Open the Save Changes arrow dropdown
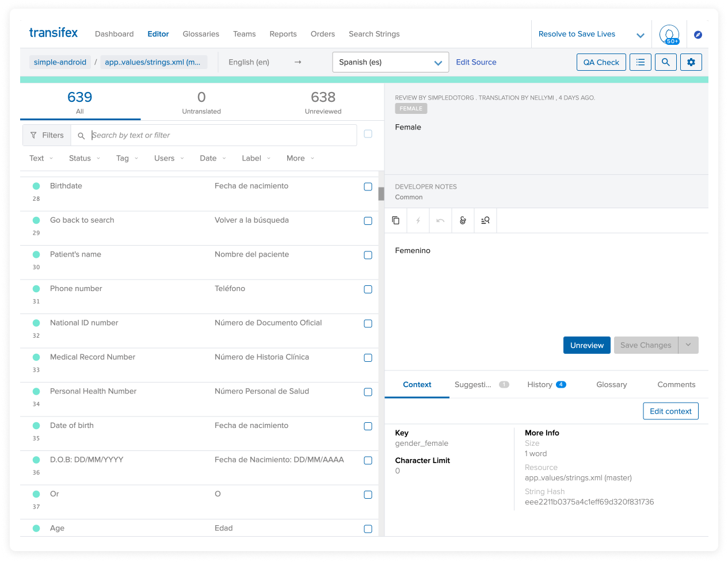The image size is (728, 562). coord(688,345)
